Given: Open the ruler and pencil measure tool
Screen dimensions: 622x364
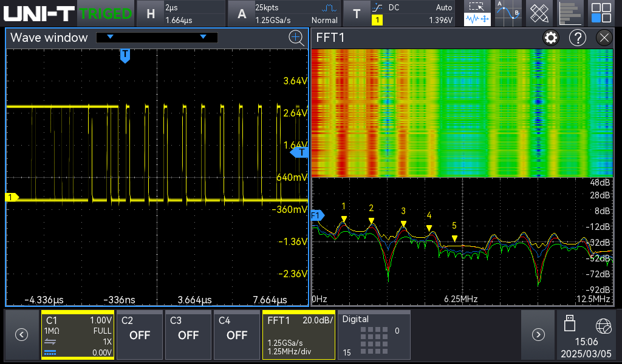Looking at the screenshot, I should (539, 13).
